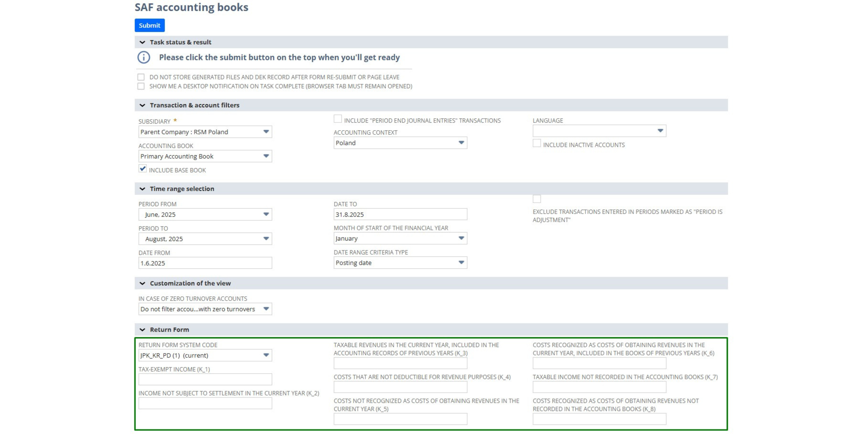This screenshot has width=868, height=434.
Task: Click the Tax-exempt income (K_1) field
Action: click(205, 379)
